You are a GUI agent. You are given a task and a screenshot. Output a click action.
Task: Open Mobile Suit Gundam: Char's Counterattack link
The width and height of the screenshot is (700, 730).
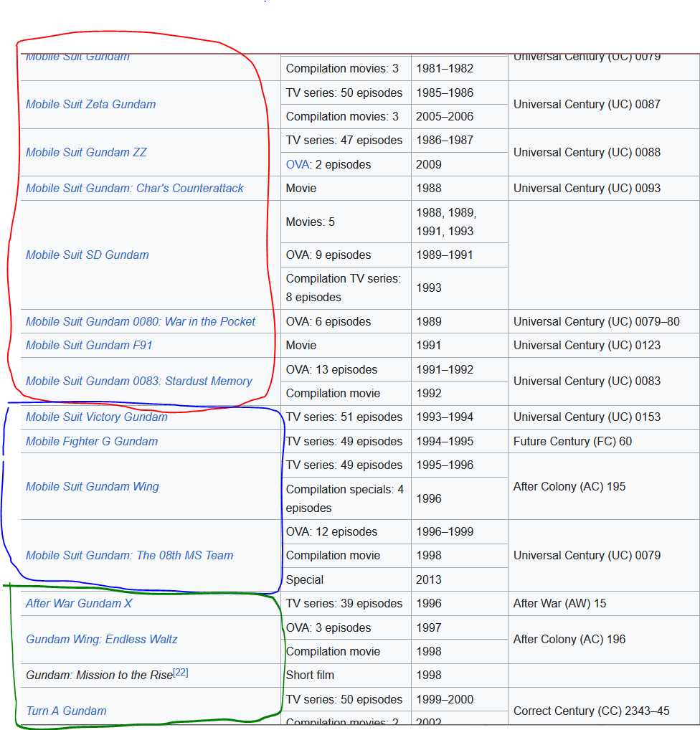(135, 188)
